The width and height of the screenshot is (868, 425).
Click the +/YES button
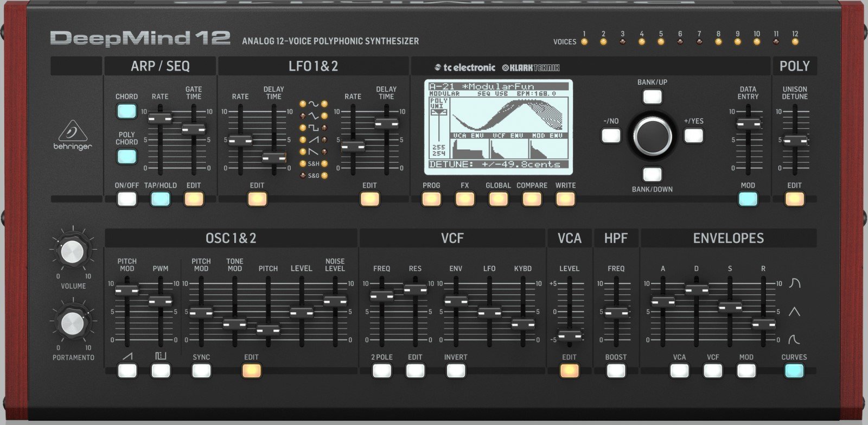coord(693,136)
